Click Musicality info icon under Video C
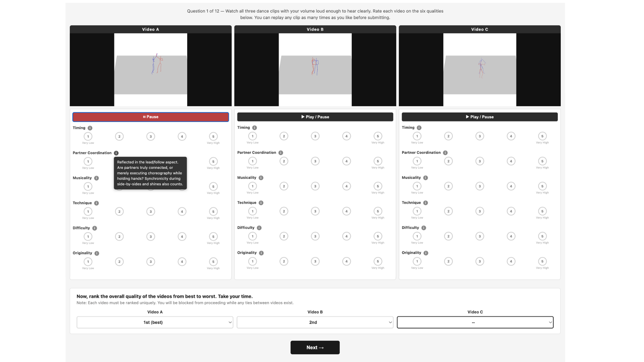Viewport: 644px width, 362px height. tap(425, 178)
